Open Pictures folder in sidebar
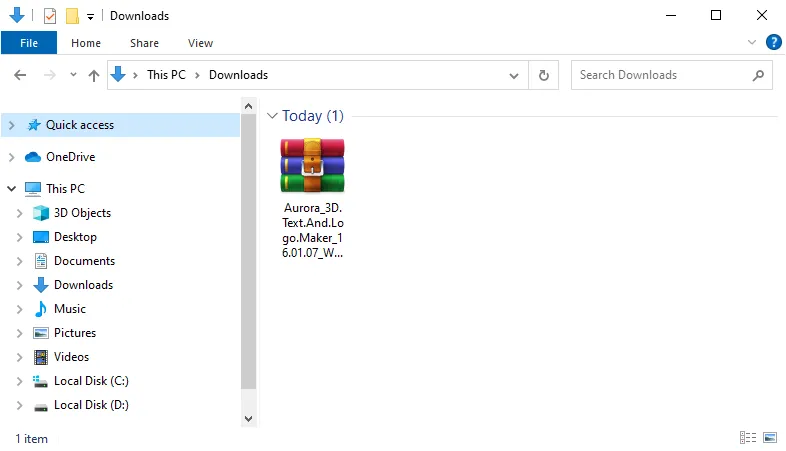The height and width of the screenshot is (451, 786). (75, 333)
